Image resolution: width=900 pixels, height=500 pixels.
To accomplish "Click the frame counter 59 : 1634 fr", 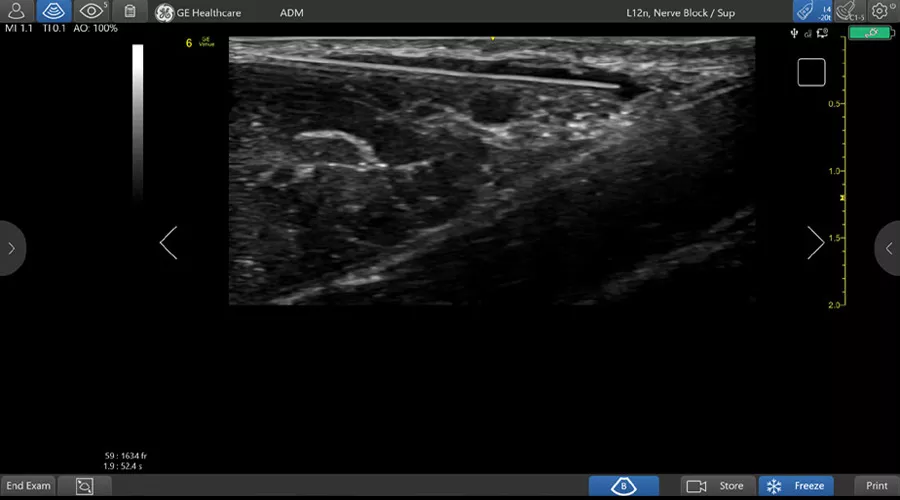I will [x=126, y=456].
